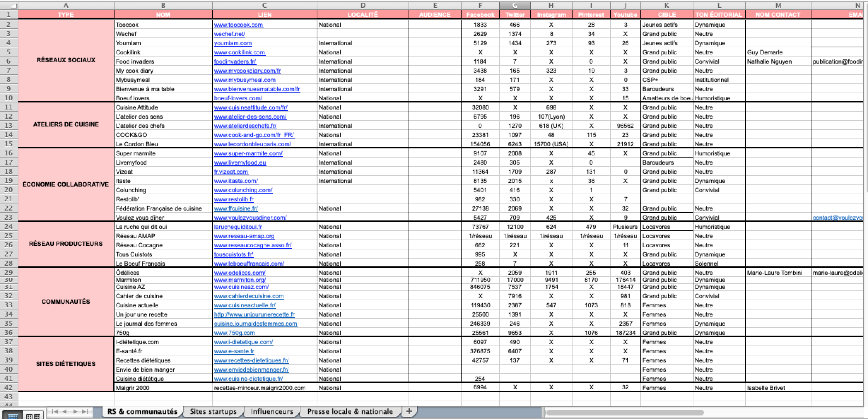Screen dimensions: 868x419
Task: Select all cells via corner button
Action: pyautogui.click(x=8, y=5)
